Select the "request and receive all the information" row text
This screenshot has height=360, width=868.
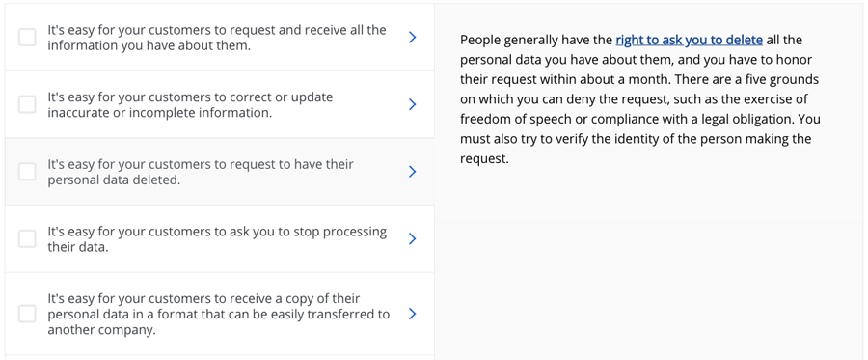[217, 37]
